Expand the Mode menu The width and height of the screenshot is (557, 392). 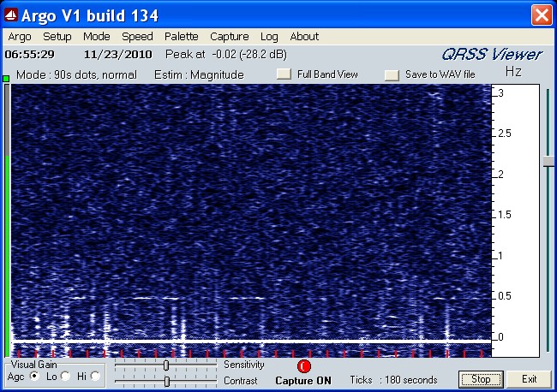(96, 37)
